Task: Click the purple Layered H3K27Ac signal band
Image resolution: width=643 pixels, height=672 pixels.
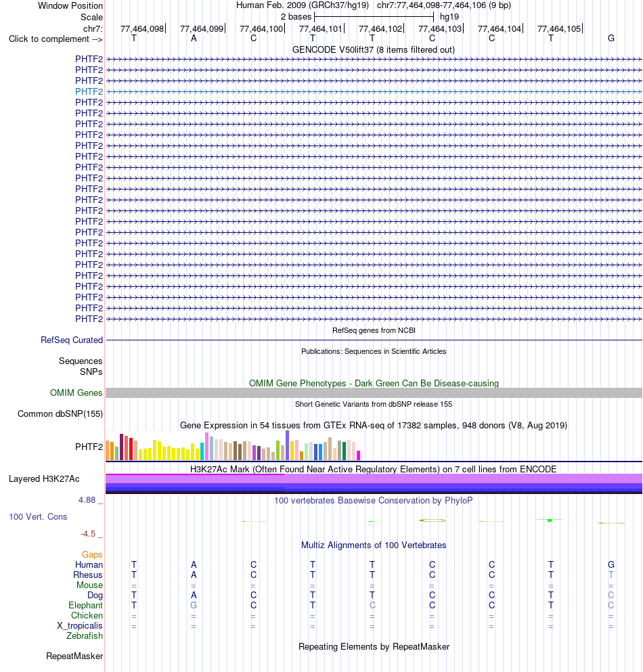Action: tap(374, 484)
